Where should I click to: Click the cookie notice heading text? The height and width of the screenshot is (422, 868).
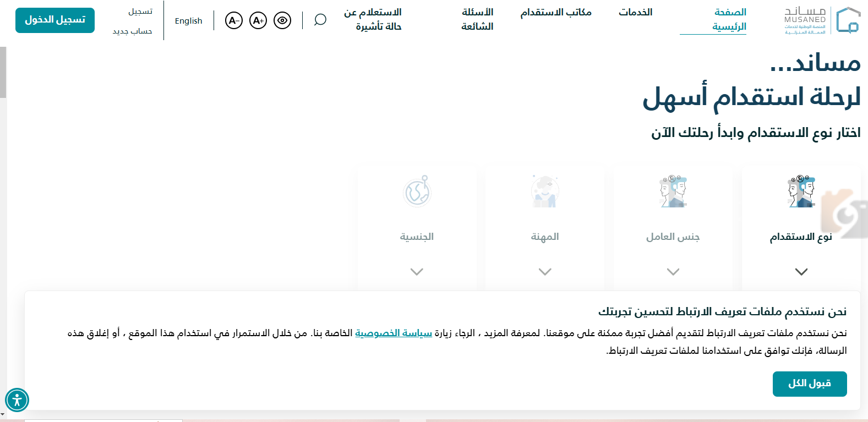[x=722, y=312]
